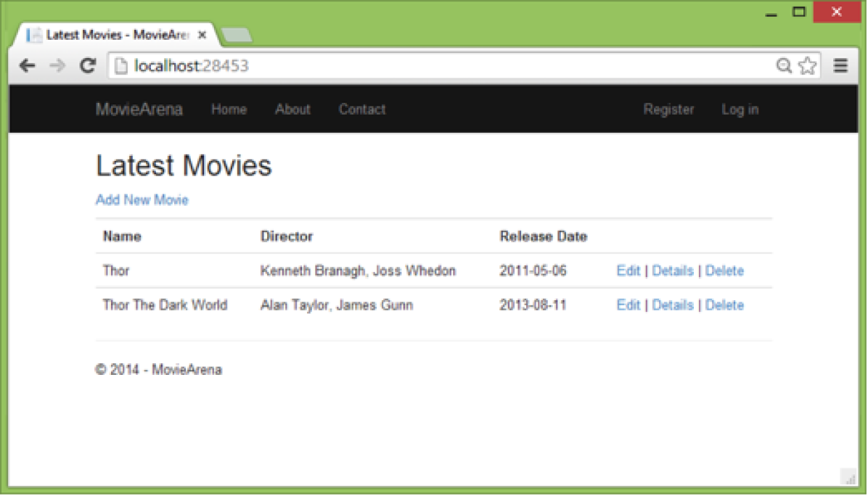Delete the Thor The Dark World row

pyautogui.click(x=724, y=305)
